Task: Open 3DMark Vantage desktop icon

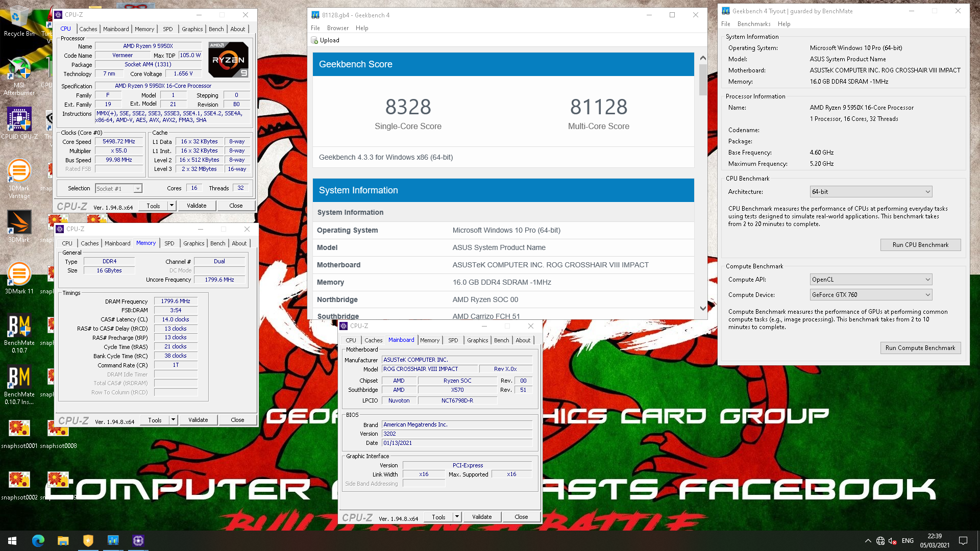Action: click(19, 179)
